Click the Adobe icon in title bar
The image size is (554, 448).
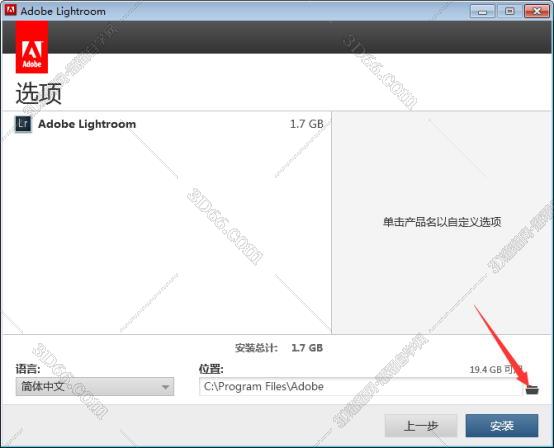[10, 10]
